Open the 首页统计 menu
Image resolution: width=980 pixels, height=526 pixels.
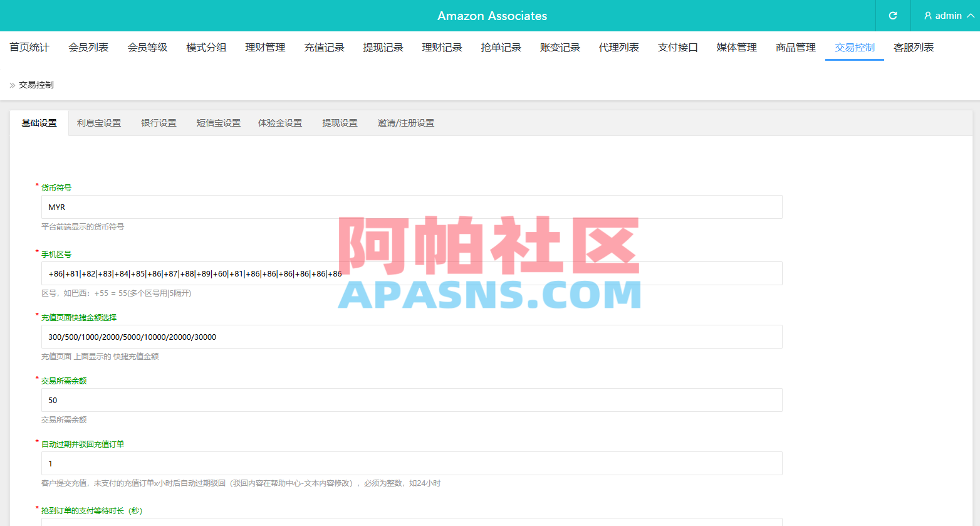[29, 48]
